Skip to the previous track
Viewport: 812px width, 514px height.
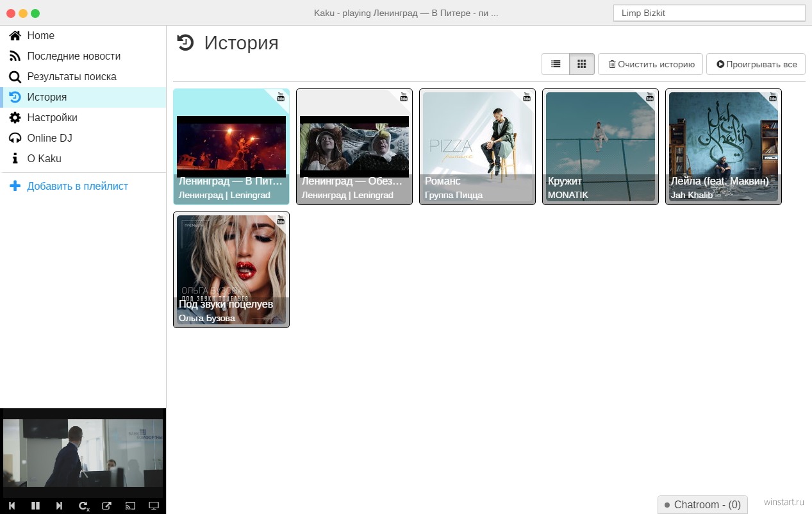(12, 506)
